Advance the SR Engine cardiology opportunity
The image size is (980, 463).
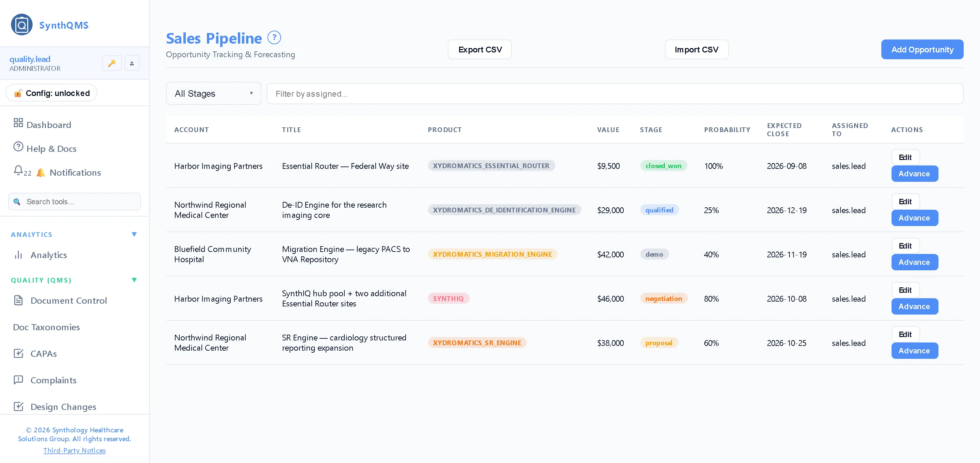(x=914, y=350)
